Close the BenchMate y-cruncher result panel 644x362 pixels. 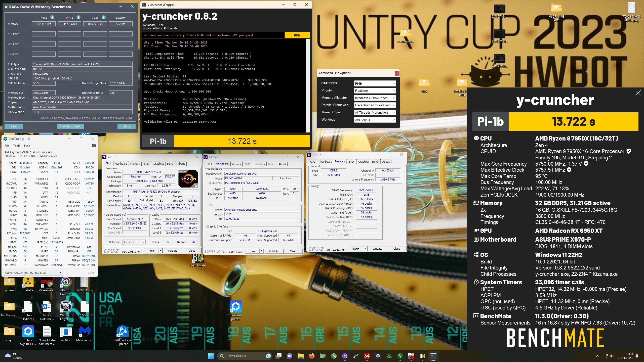click(x=638, y=93)
